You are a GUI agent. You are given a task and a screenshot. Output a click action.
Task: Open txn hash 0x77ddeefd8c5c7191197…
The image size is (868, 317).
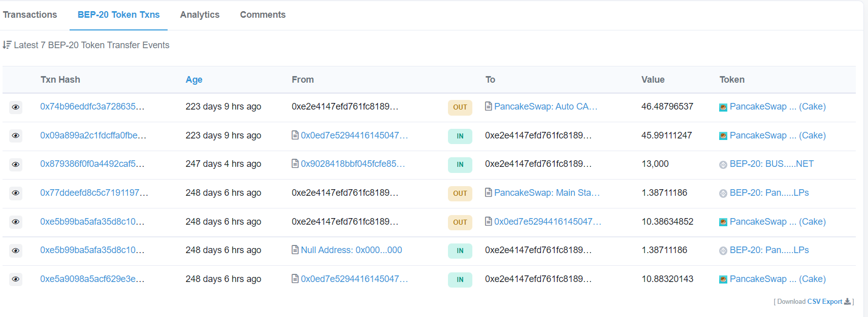pyautogui.click(x=94, y=193)
